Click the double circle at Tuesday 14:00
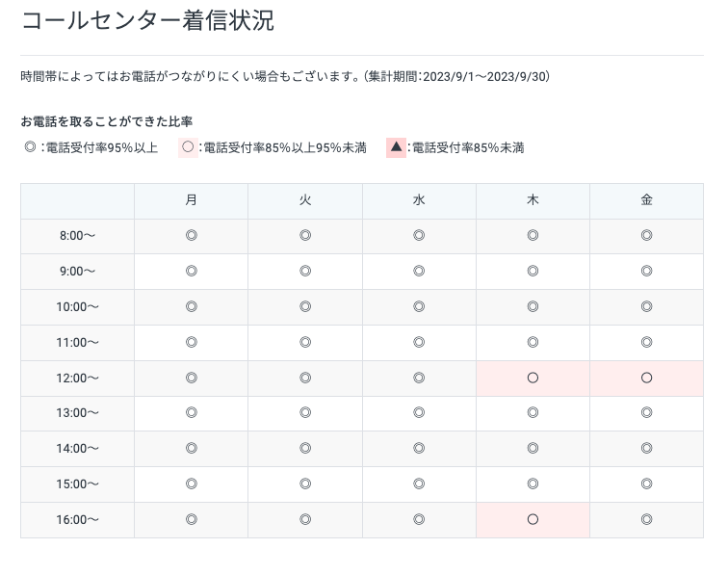 [x=305, y=448]
